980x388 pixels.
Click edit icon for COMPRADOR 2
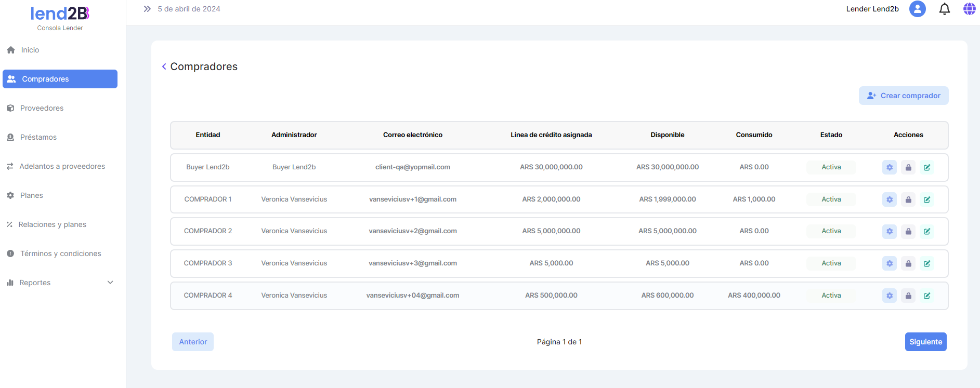(927, 231)
